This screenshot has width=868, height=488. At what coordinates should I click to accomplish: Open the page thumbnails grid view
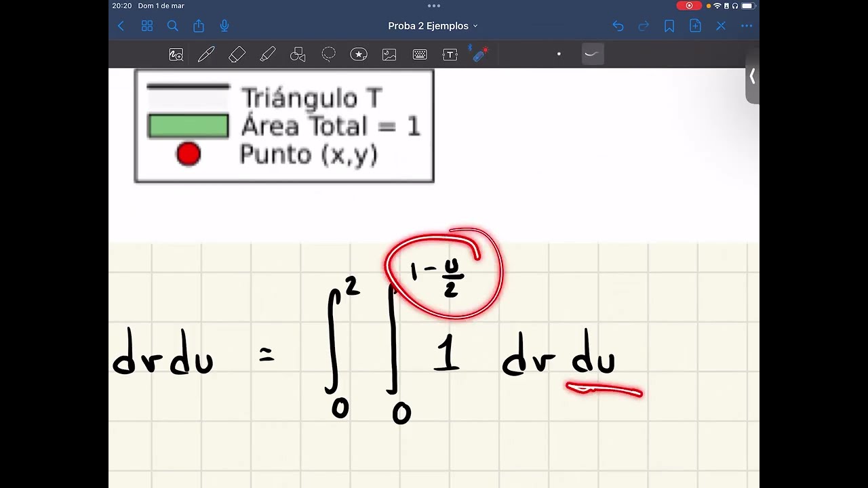(x=146, y=26)
